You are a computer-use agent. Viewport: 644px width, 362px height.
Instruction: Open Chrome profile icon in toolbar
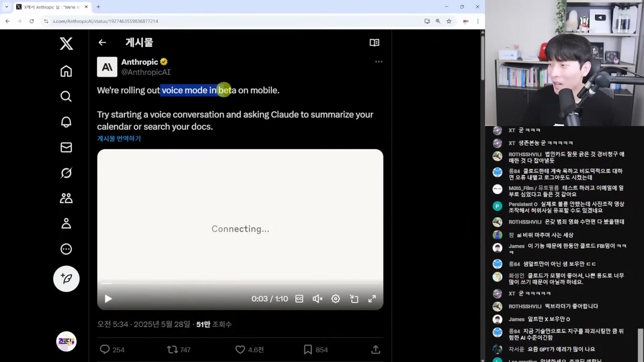pyautogui.click(x=465, y=21)
